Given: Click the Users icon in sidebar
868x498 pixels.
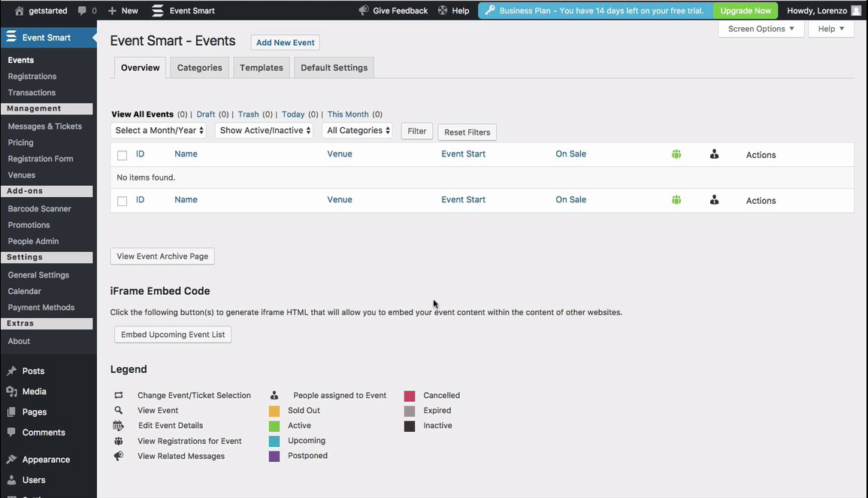Looking at the screenshot, I should click(x=11, y=480).
